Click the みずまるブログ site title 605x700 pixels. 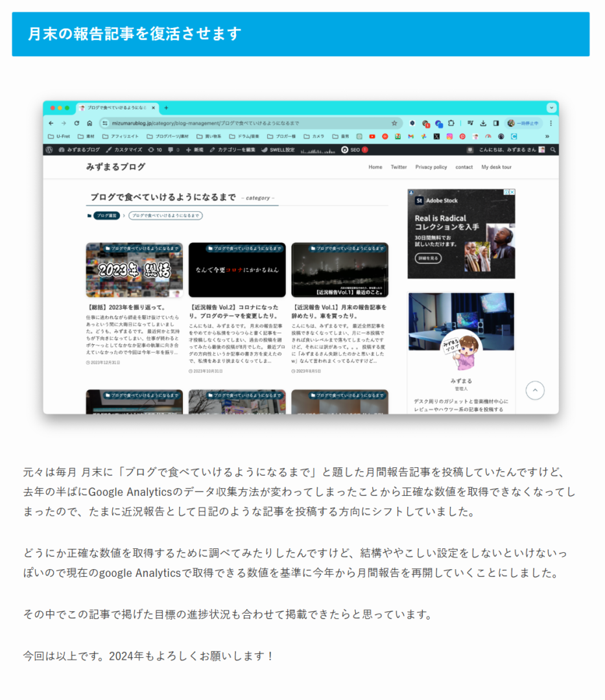tap(115, 167)
